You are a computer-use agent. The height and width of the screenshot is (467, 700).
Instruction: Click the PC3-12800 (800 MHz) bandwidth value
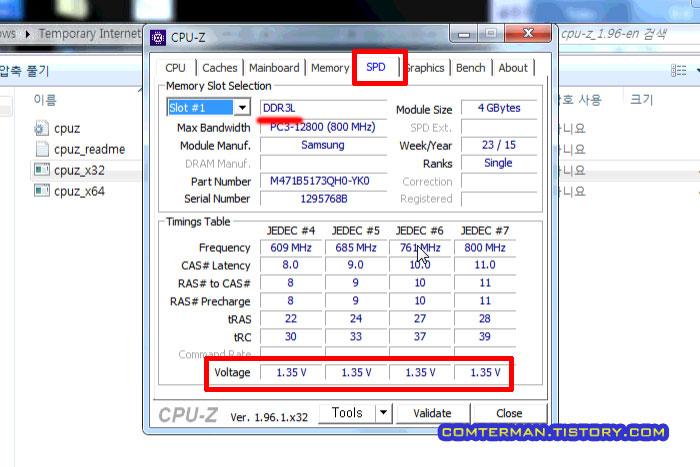323,127
